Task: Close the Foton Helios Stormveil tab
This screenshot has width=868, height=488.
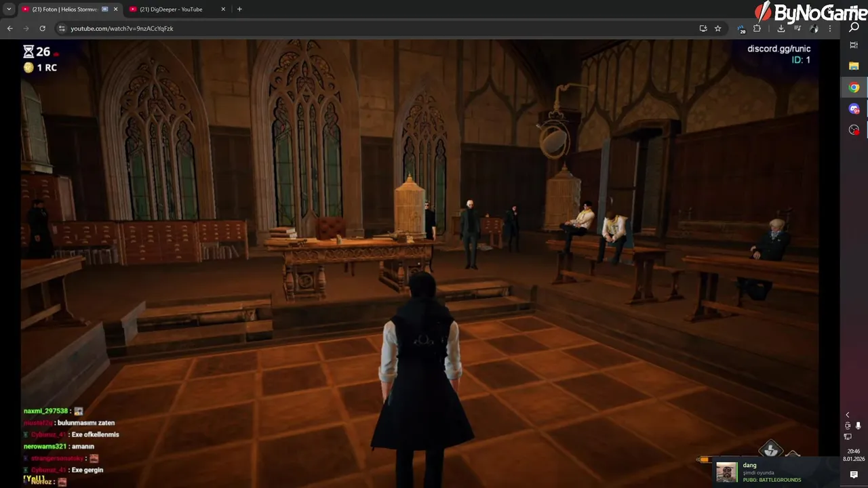Action: tap(115, 9)
